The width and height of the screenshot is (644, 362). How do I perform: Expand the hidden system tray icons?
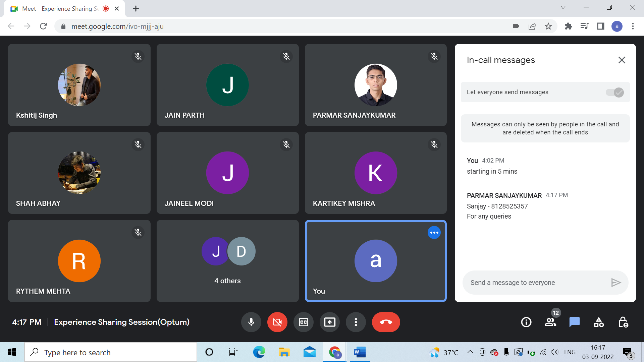point(470,352)
